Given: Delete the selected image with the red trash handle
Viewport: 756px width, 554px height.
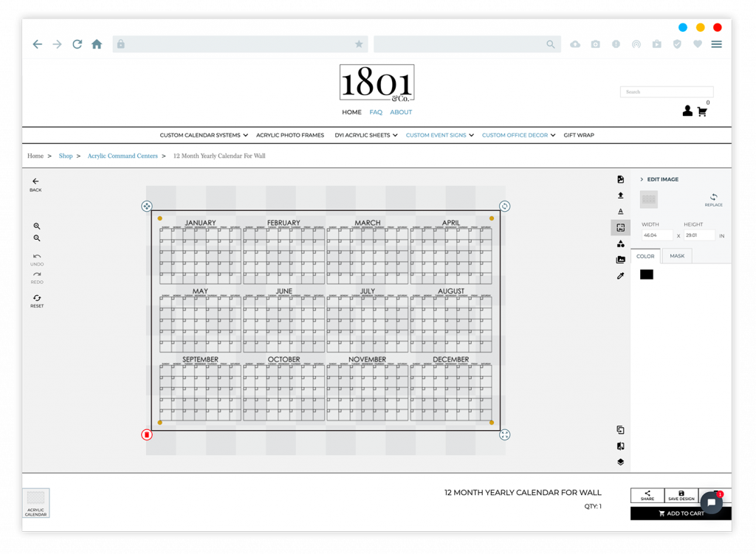Looking at the screenshot, I should [x=147, y=434].
